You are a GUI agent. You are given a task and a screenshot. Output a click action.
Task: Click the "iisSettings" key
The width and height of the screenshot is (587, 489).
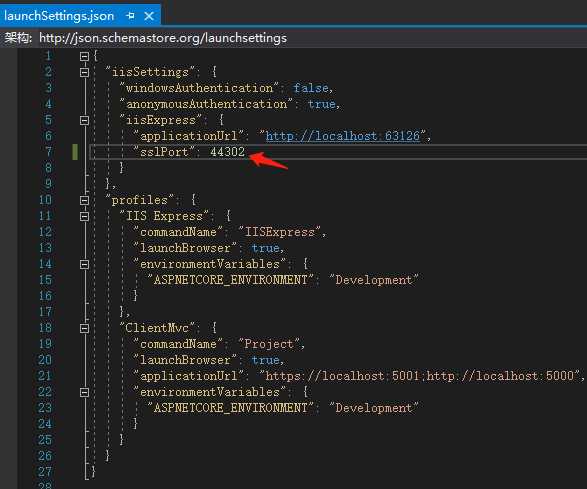click(150, 72)
